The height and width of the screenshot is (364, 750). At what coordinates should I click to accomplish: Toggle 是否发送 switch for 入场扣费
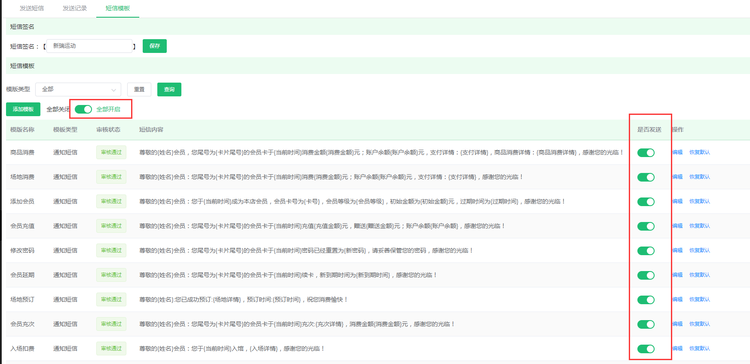(646, 349)
